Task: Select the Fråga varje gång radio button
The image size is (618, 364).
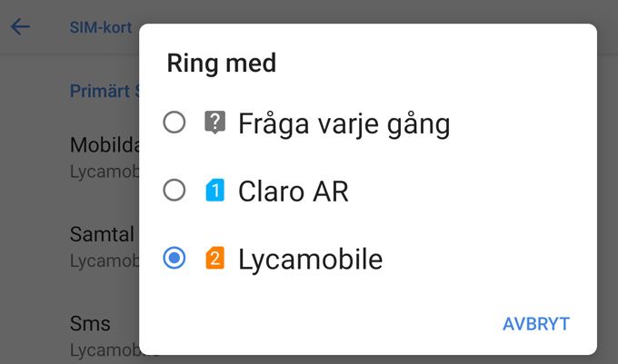Action: click(174, 123)
